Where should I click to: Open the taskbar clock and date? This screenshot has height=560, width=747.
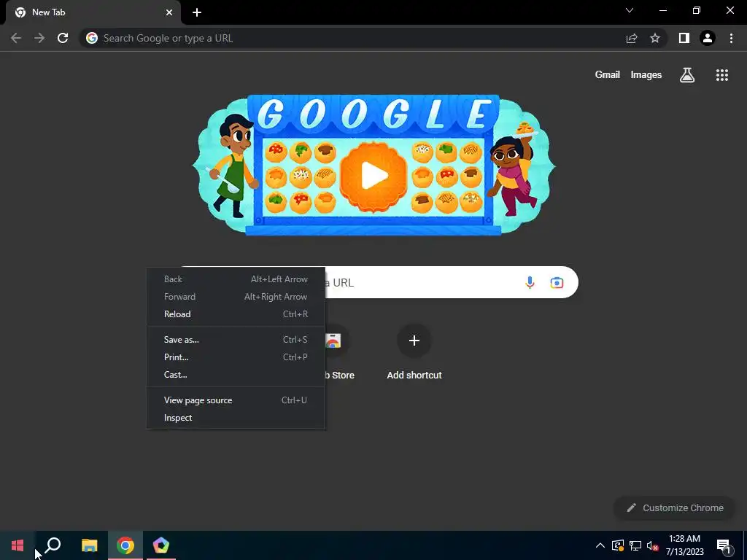[684, 545]
